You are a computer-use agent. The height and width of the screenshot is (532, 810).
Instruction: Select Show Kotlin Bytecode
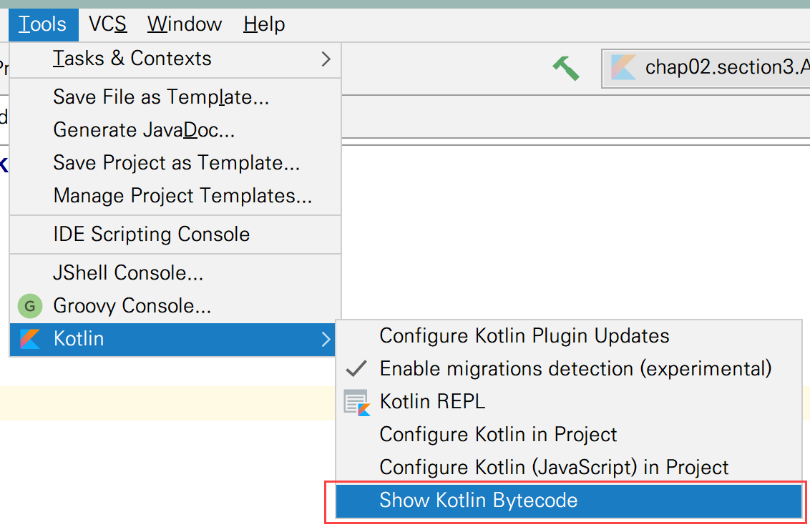[478, 501]
